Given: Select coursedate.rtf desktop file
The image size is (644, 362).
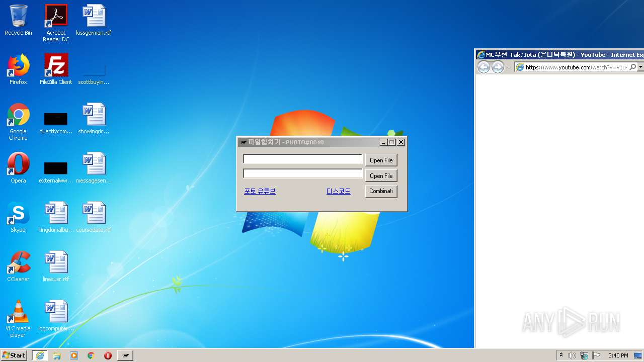Looking at the screenshot, I should 94,217.
